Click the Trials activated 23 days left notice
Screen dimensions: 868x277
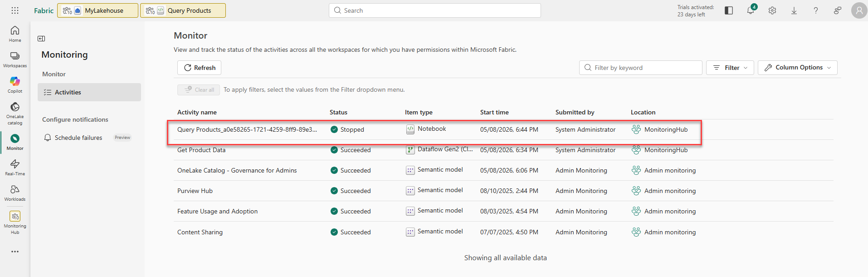point(696,11)
